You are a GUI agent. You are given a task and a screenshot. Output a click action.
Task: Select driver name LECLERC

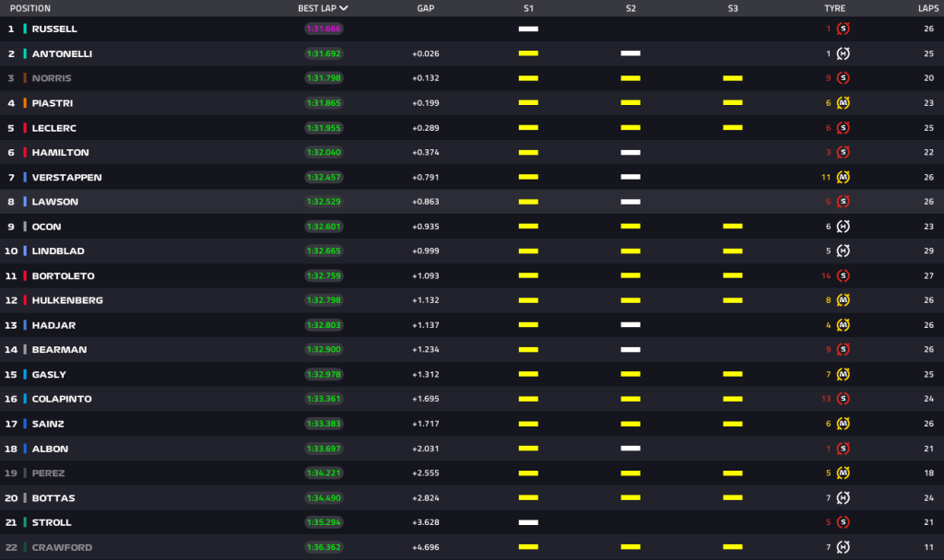click(54, 127)
